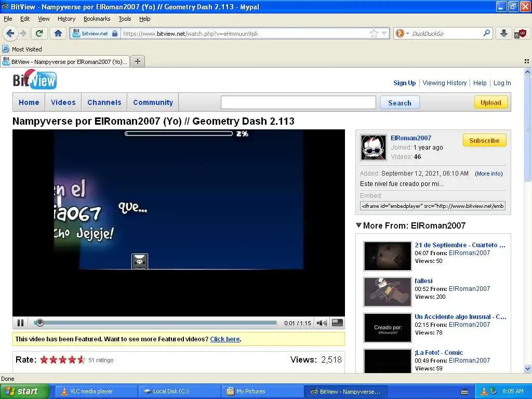Switch to VLC media player taskbar item
Screen dimensions: 532x399
click(x=96, y=391)
